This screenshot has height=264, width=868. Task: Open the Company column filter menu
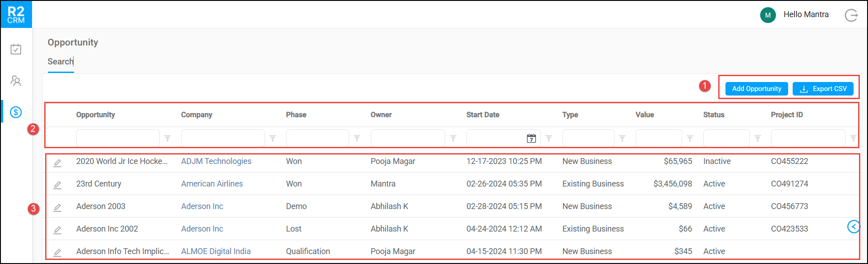coord(273,139)
